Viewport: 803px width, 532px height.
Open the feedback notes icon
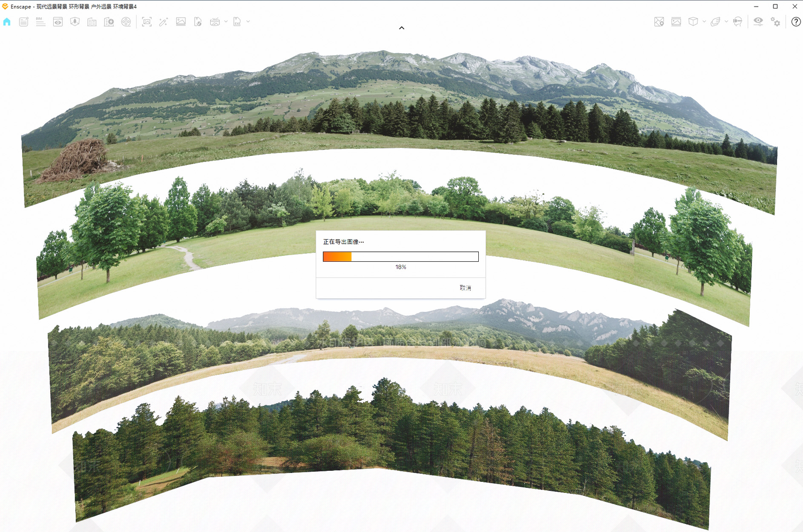[24, 22]
